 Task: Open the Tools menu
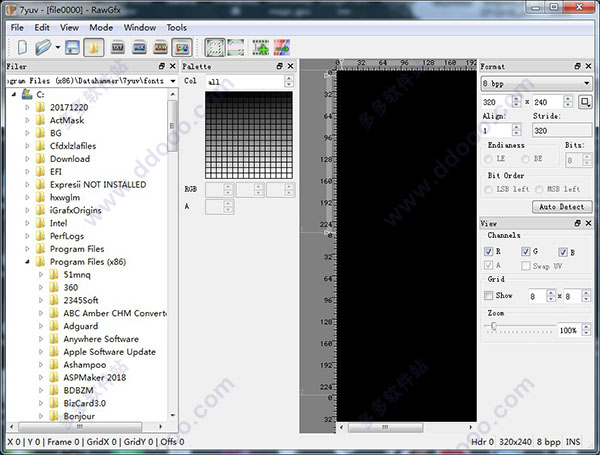tap(176, 28)
